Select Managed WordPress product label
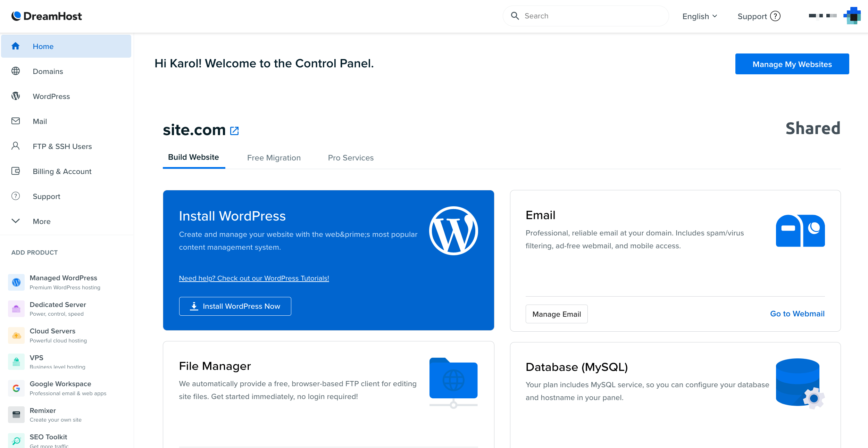Viewport: 868px width, 448px height. (63, 278)
